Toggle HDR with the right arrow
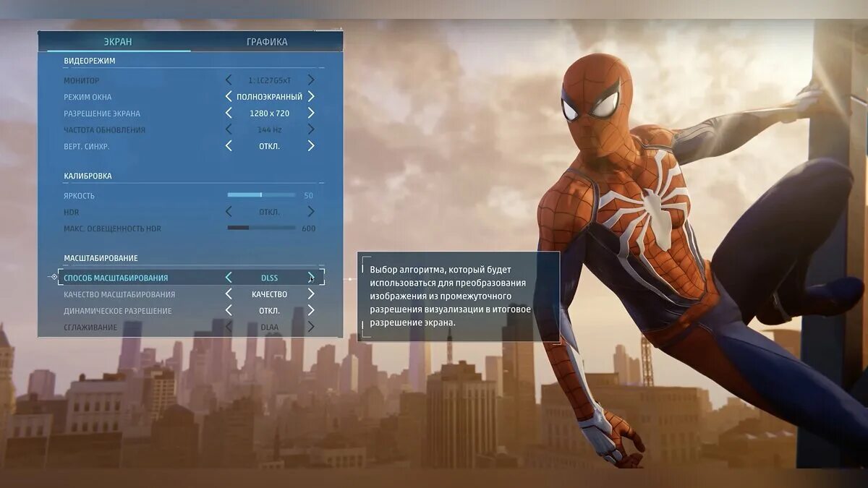 coord(311,212)
